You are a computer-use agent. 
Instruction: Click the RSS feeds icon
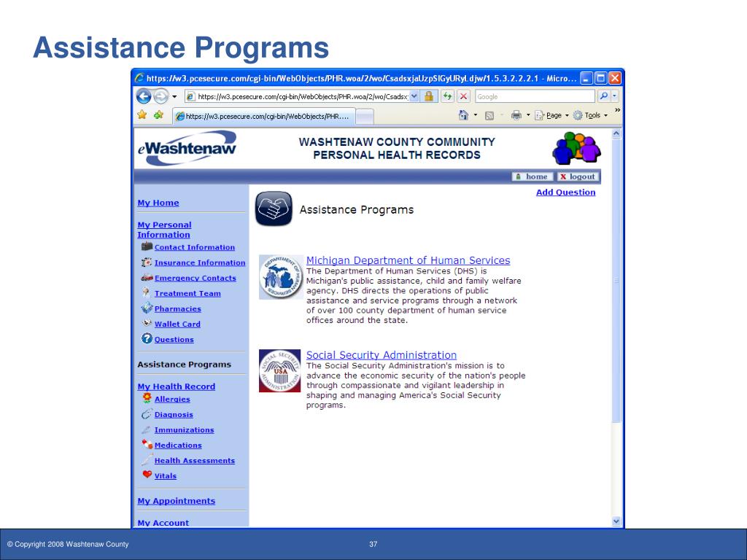tap(489, 116)
